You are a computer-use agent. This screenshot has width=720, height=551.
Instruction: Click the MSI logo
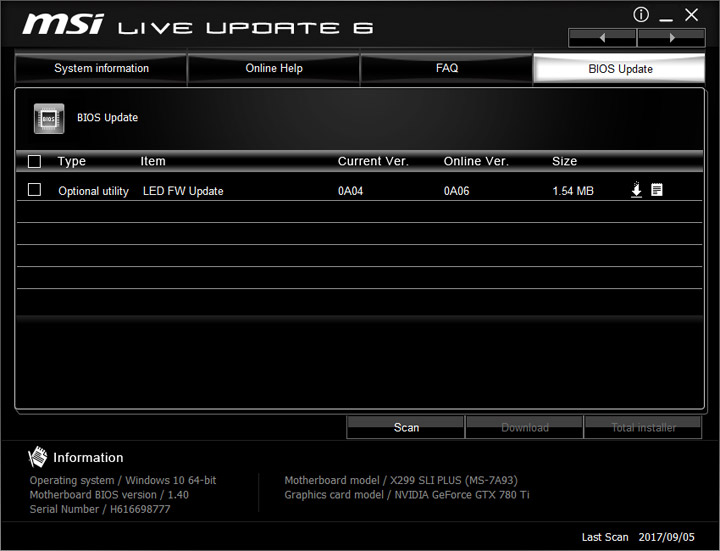point(63,24)
